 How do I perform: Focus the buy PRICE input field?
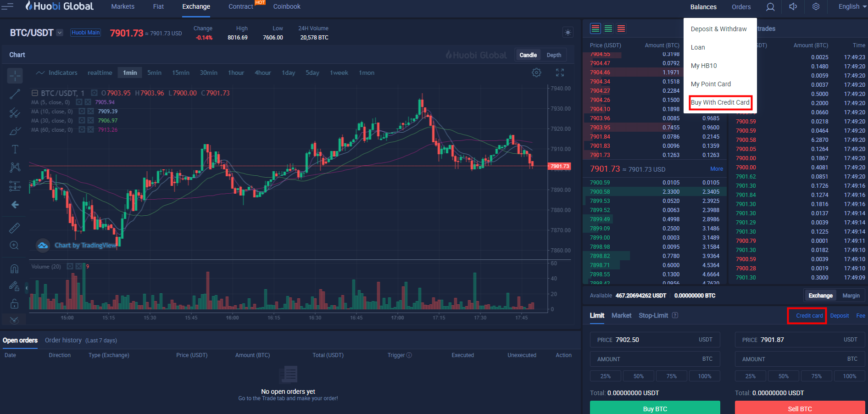pyautogui.click(x=655, y=340)
